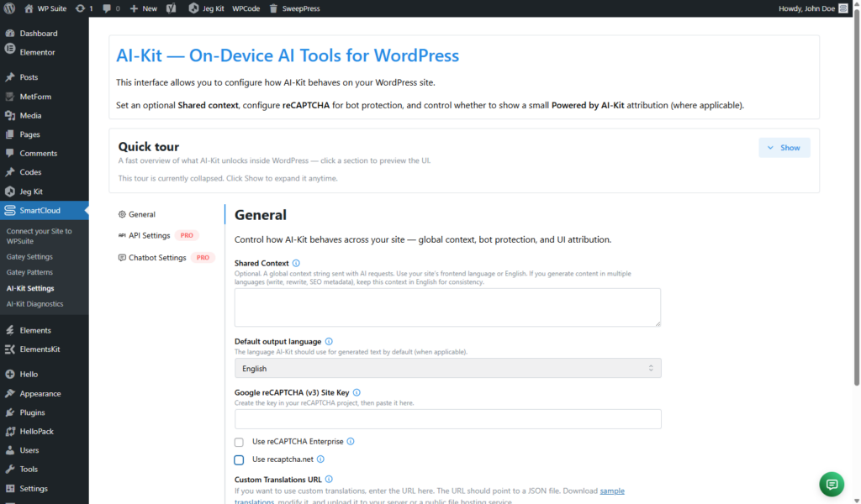Click the PRO badge next to Chatbot Settings
861x504 pixels.
click(x=203, y=257)
